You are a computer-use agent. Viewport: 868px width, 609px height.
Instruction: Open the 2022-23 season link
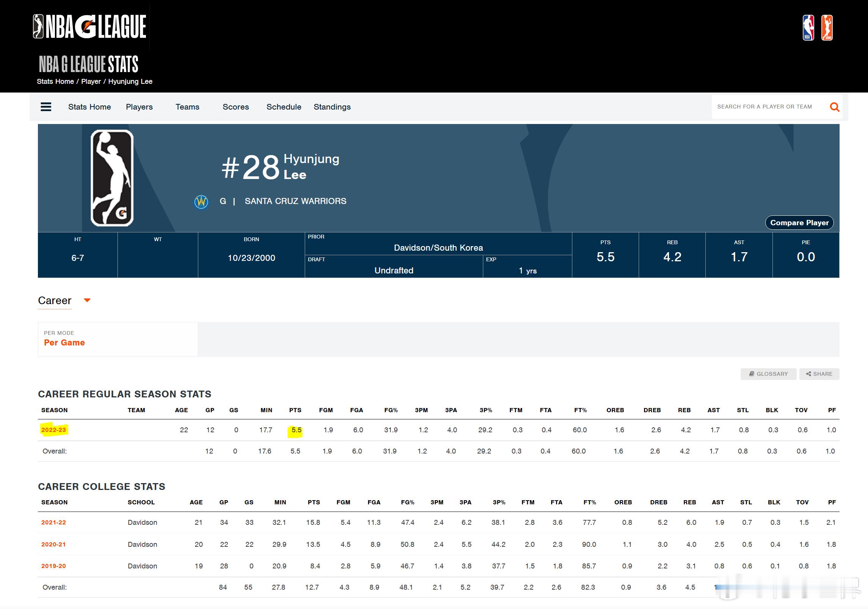point(53,430)
